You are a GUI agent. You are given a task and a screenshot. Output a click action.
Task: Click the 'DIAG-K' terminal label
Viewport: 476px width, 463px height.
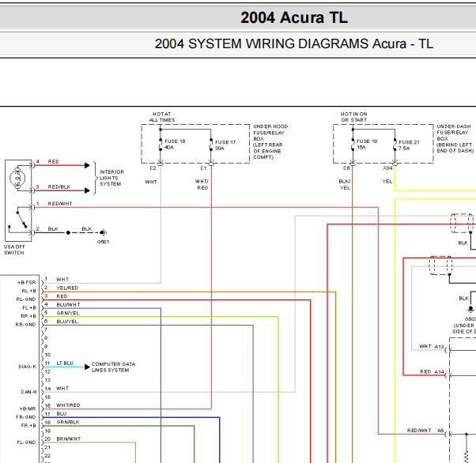27,367
